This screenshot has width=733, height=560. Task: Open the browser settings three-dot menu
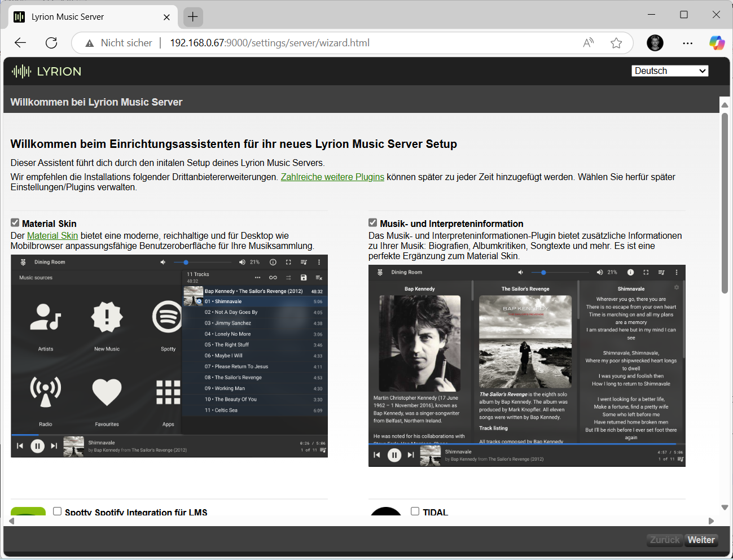(687, 43)
